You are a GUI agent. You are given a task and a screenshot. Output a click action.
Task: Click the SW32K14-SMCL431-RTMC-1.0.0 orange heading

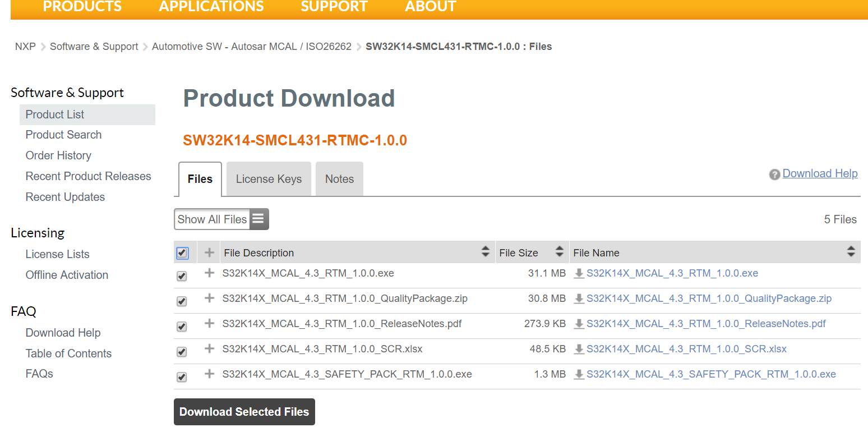[295, 140]
